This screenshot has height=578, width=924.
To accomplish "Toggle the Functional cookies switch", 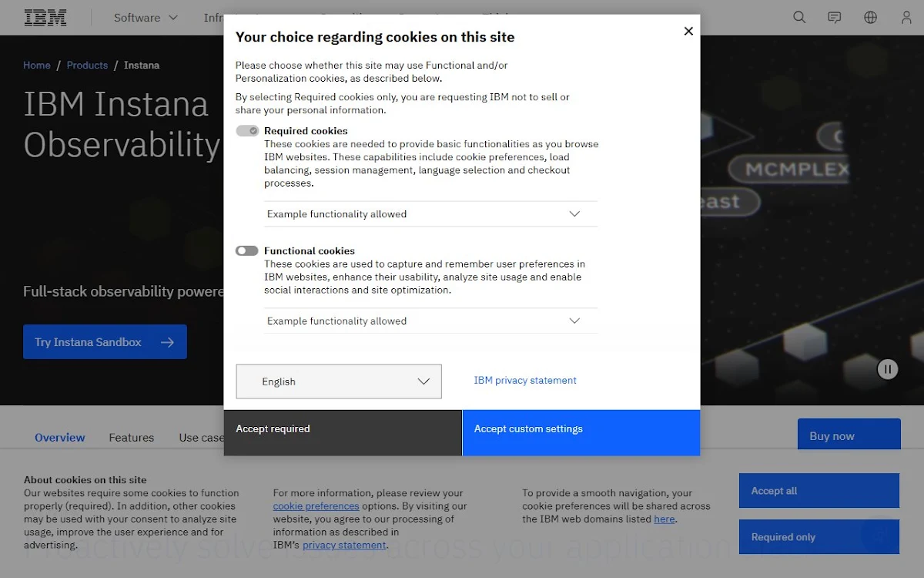I will click(246, 250).
